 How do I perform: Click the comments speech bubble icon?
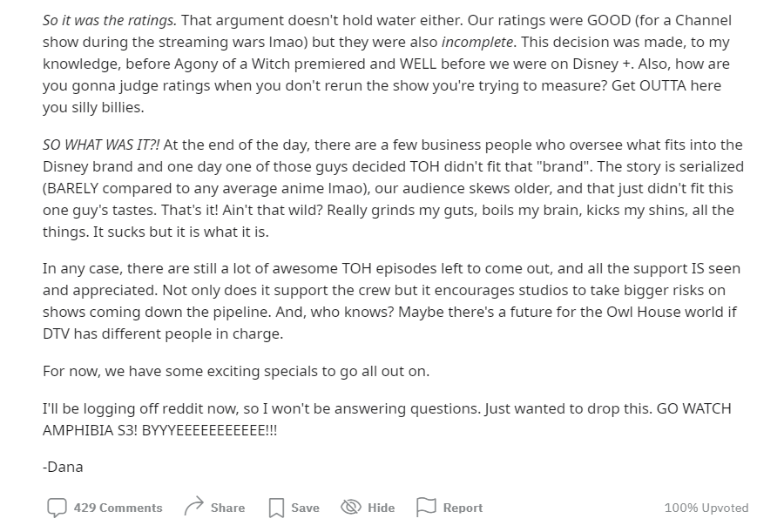click(57, 508)
